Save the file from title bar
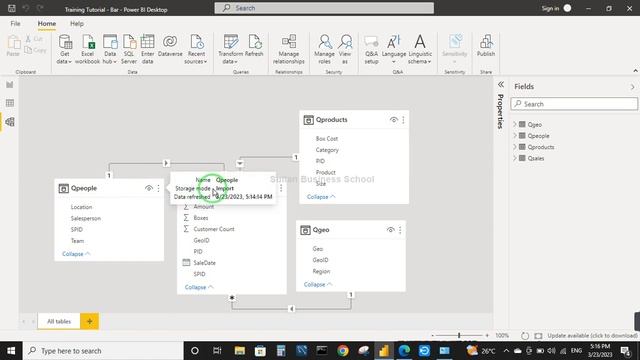 [x=12, y=8]
